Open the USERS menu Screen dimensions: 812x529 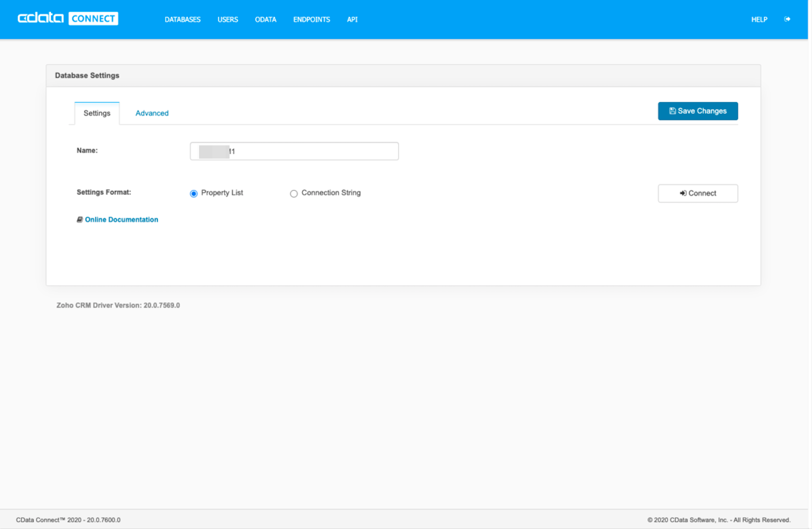(228, 20)
